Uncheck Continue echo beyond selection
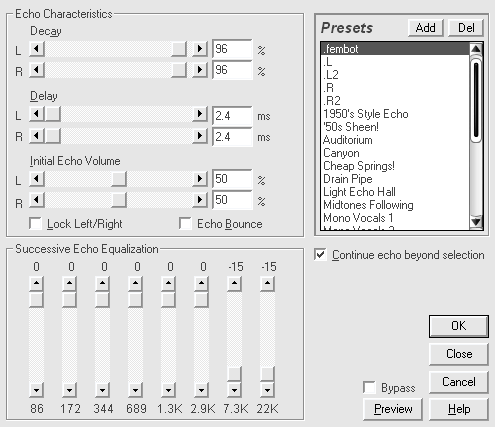495x427 pixels. coord(320,255)
